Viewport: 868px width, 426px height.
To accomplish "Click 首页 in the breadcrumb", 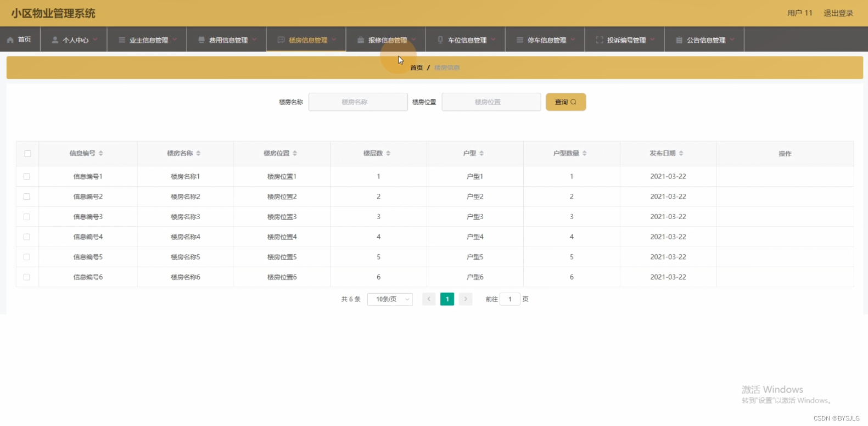I will pyautogui.click(x=417, y=68).
